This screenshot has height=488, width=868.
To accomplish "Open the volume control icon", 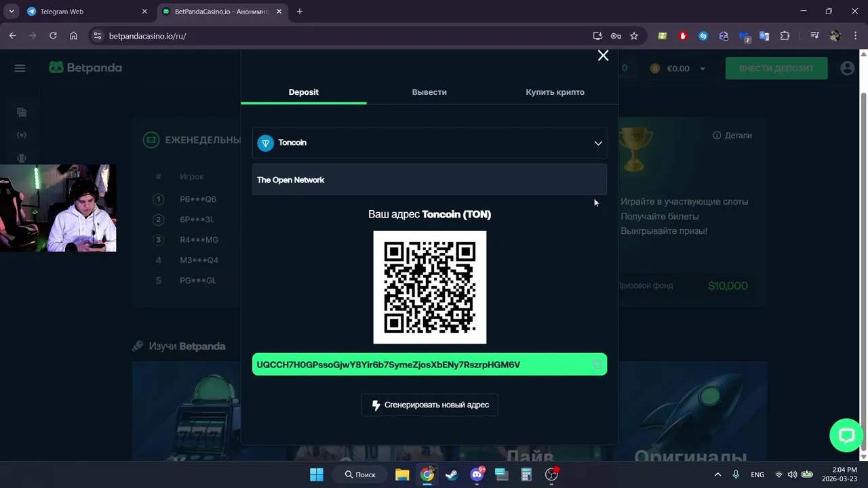I will point(792,474).
